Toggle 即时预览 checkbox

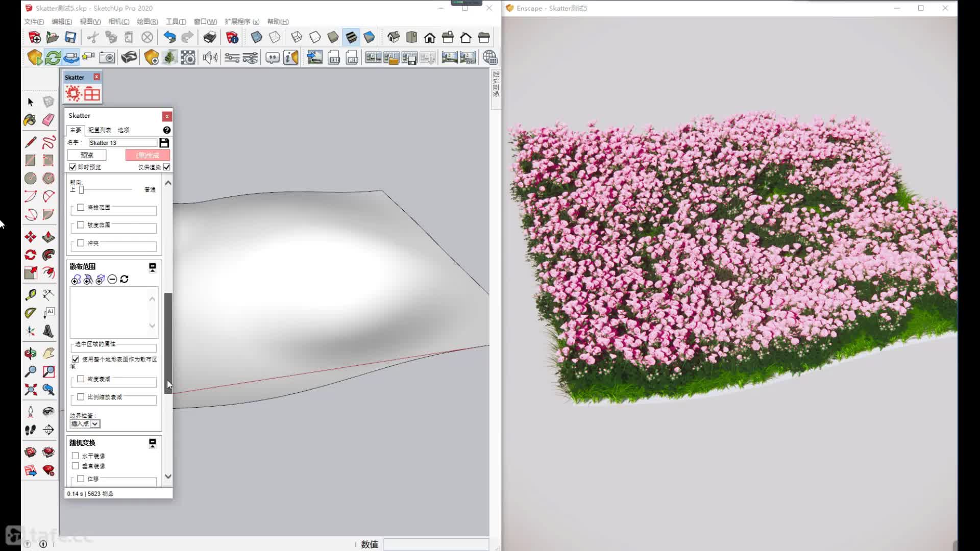tap(72, 167)
